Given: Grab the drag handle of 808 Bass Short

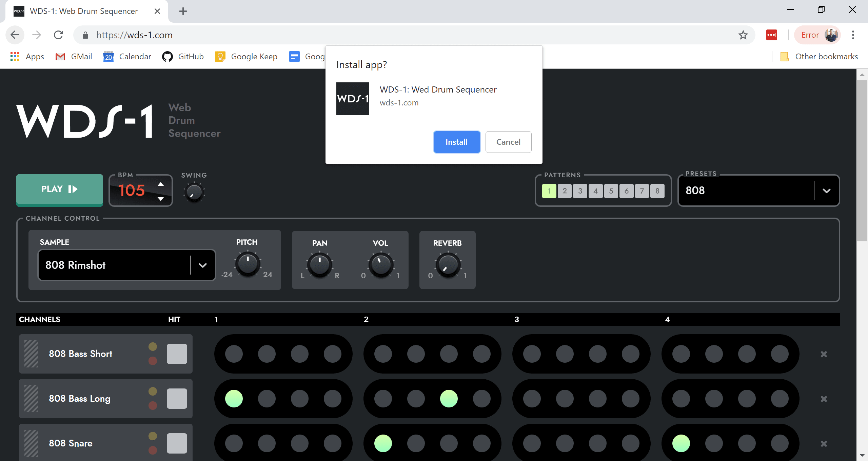Looking at the screenshot, I should tap(31, 354).
